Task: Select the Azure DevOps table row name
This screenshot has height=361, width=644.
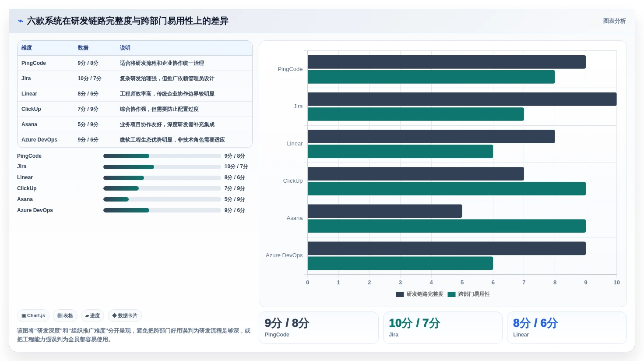Action: 39,140
